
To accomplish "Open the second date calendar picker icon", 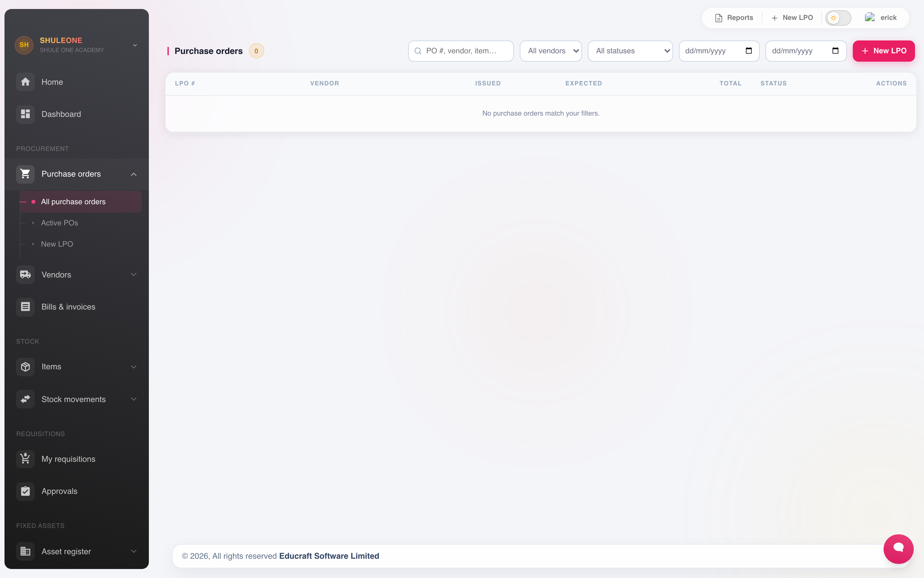I will (x=835, y=50).
